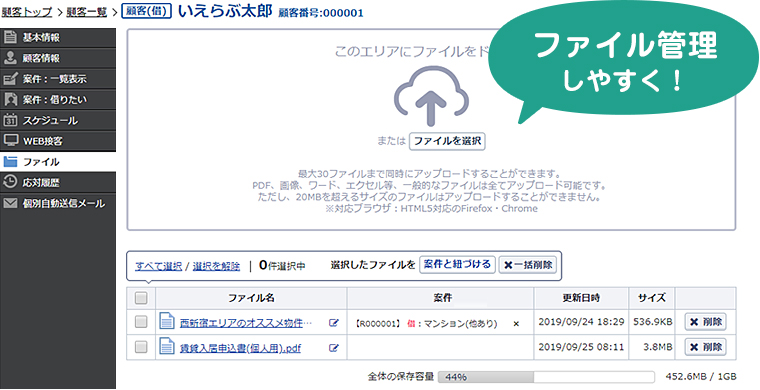Screen dimensions: 760x390
Task: Click the customer name いえらぶ太郎
Action: (x=225, y=11)
